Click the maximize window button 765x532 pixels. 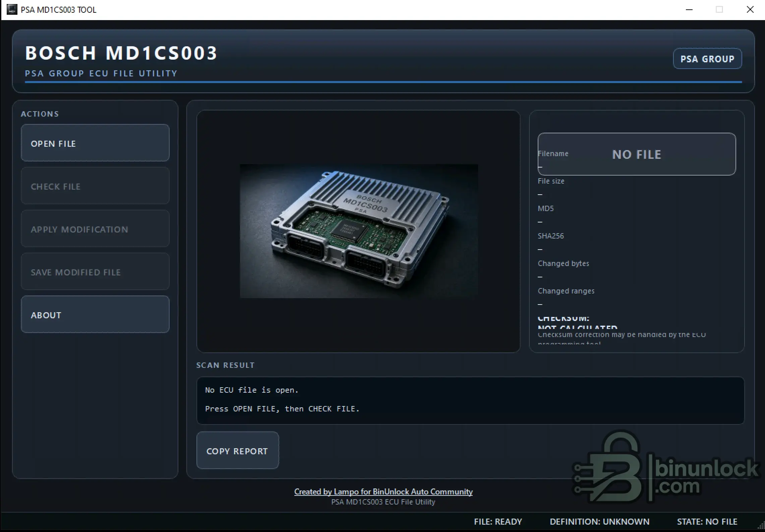[719, 10]
